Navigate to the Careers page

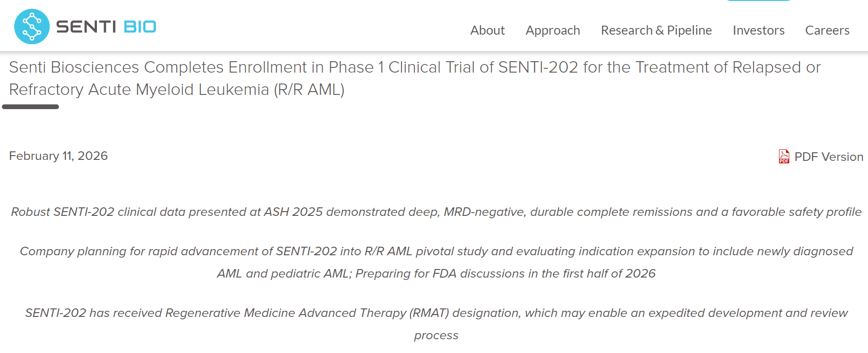(x=827, y=30)
